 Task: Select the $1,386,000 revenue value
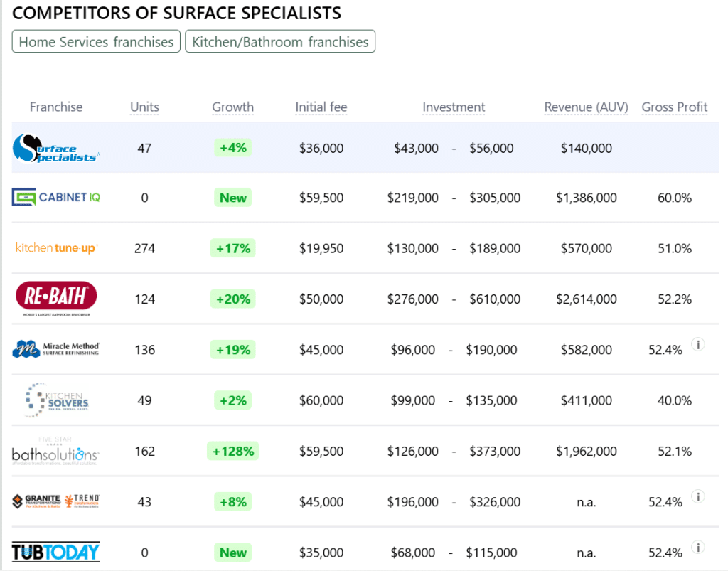click(587, 198)
